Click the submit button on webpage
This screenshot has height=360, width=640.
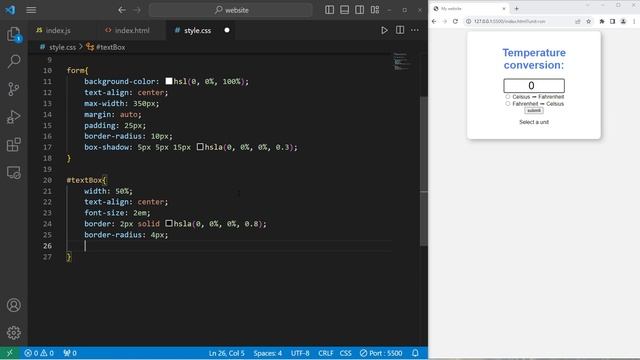pos(533,111)
